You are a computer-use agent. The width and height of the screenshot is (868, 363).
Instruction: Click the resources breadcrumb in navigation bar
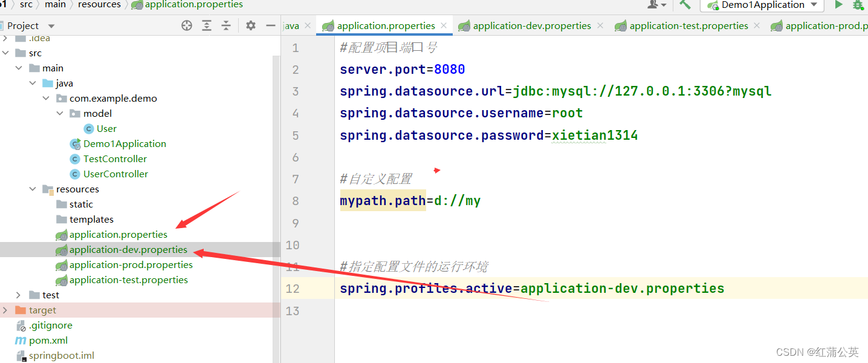(99, 4)
